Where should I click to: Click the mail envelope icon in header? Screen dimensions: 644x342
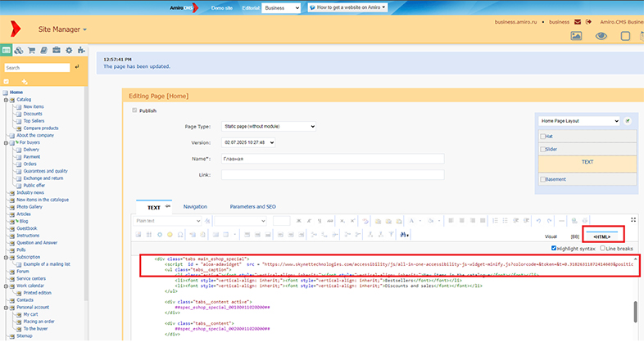pos(578,21)
